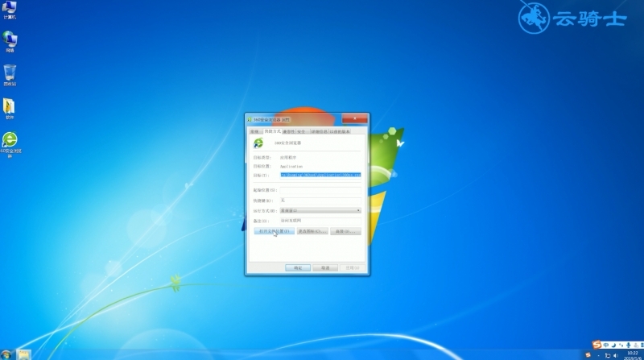This screenshot has width=644, height=360.
Task: Click the volume speaker tray icon
Action: coord(615,355)
